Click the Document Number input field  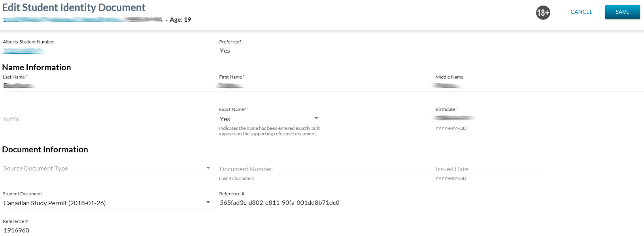pyautogui.click(x=325, y=169)
